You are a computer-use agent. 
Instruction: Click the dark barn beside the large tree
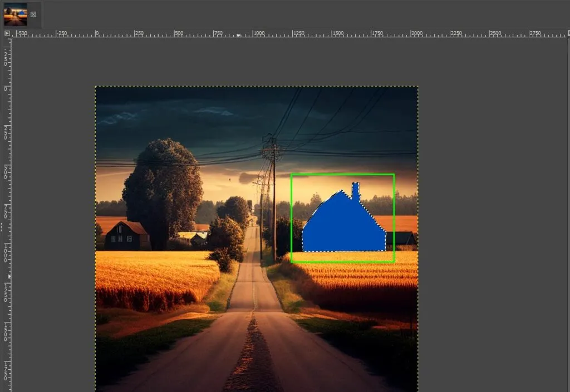tap(127, 236)
